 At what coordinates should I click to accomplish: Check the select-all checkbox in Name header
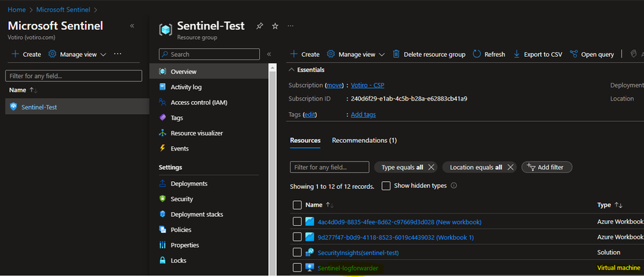click(297, 205)
